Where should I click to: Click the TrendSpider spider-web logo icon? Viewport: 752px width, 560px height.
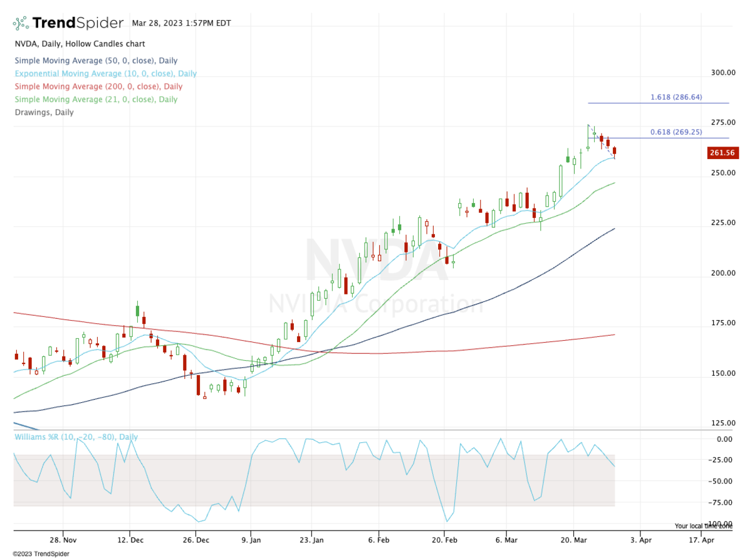pyautogui.click(x=21, y=23)
